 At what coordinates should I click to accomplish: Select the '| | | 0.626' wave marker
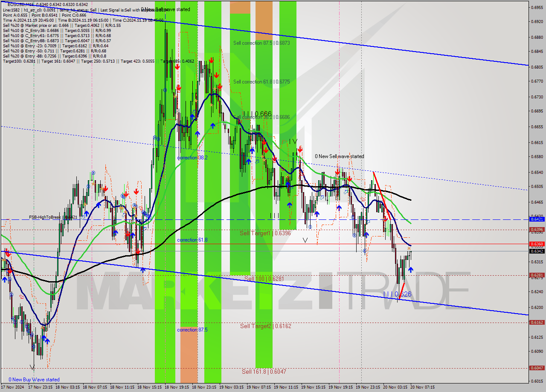coord(397,294)
